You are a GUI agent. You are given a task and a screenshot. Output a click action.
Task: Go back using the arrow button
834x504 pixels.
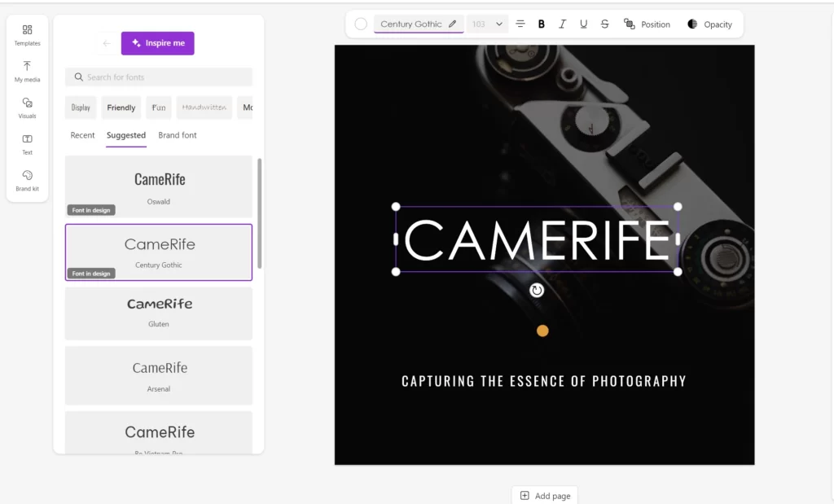click(x=107, y=43)
